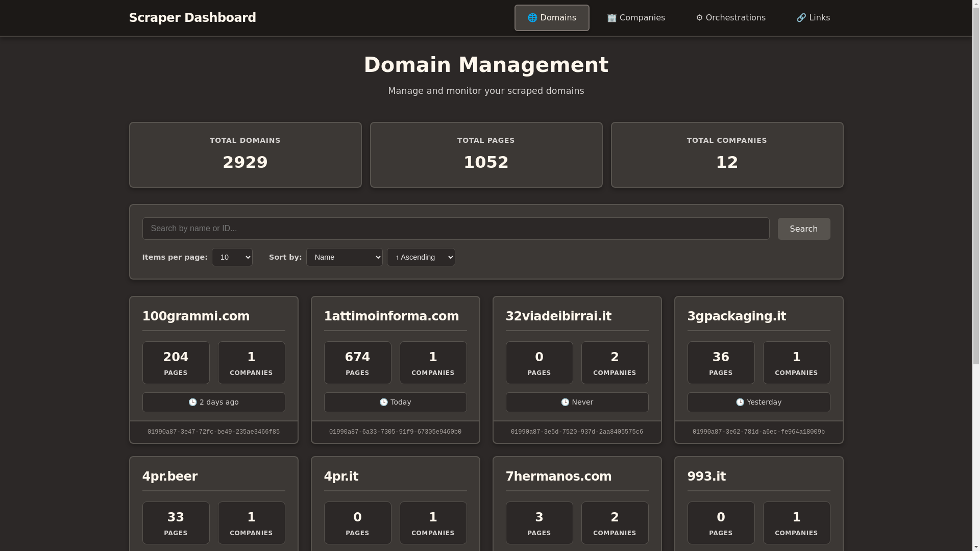Click the 33 pages box of 4pr.beer
Screen dimensions: 980x551
tap(176, 523)
